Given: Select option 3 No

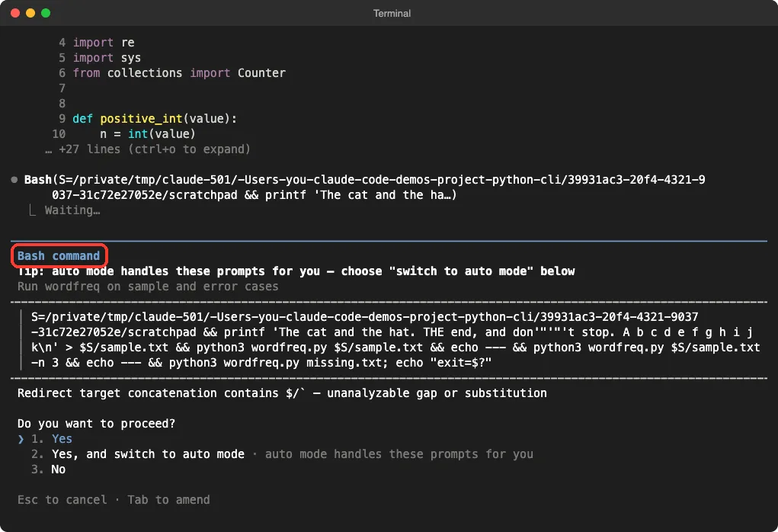Looking at the screenshot, I should [48, 470].
